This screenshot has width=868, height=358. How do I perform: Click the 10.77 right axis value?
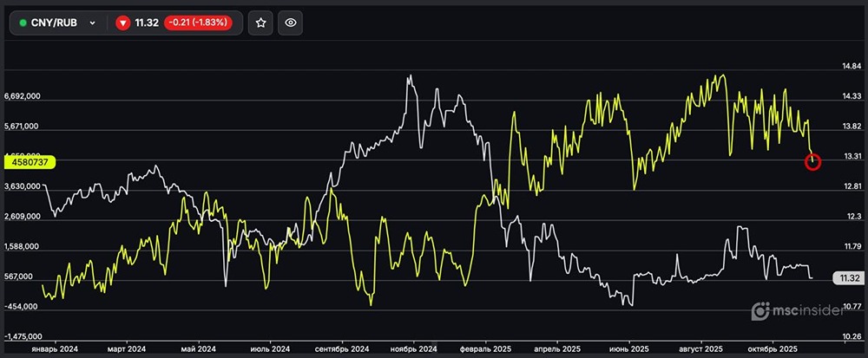tap(852, 305)
